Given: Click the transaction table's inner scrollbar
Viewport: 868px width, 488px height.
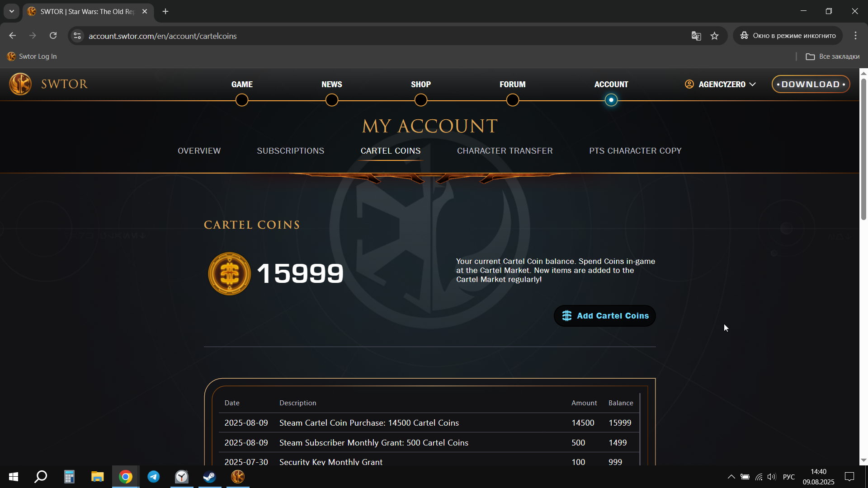Looking at the screenshot, I should pos(640,429).
